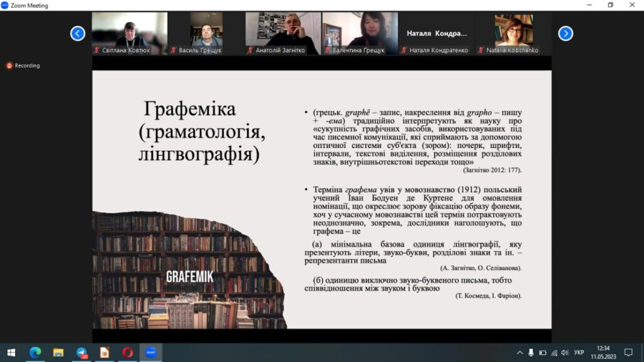Select Наталя Кондратенко's participant tile
The height and width of the screenshot is (362, 644).
pyautogui.click(x=437, y=33)
